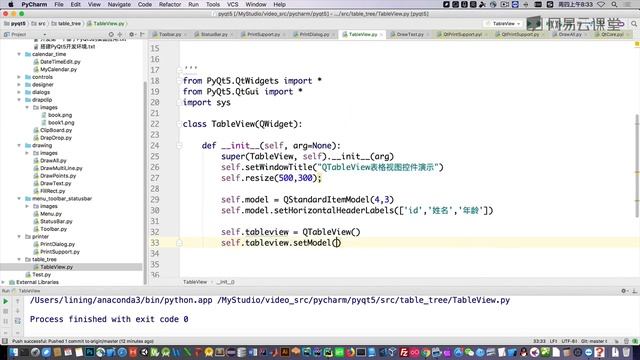Hide the Run tool window
Image resolution: width=640 pixels, height=360 pixels.
click(x=634, y=291)
